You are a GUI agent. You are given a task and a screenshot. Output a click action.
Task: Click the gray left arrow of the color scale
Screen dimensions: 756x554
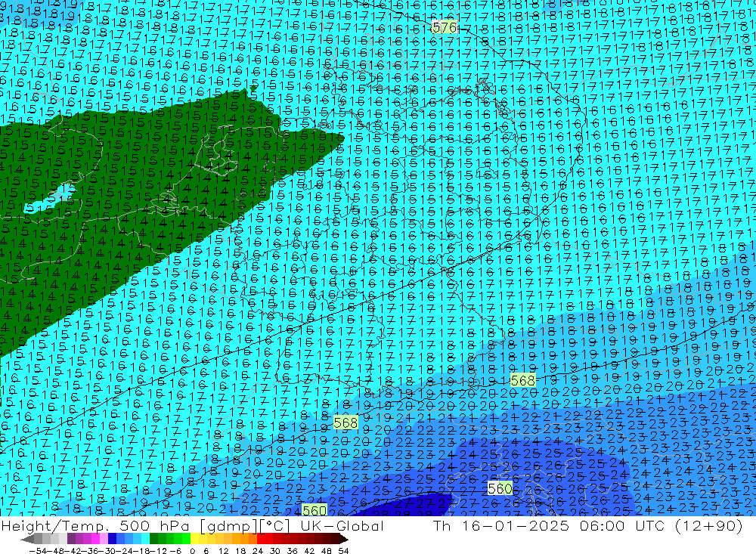pos(27,539)
